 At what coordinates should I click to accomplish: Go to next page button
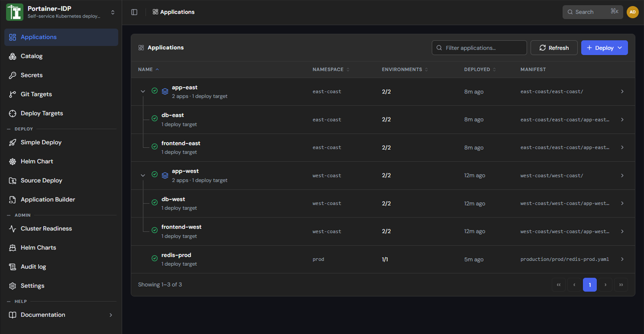pyautogui.click(x=605, y=285)
